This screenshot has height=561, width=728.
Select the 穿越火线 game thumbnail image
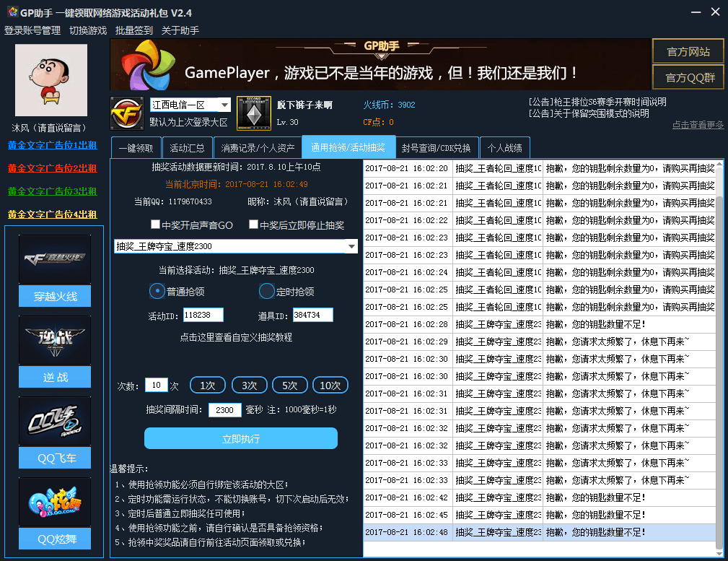click(55, 259)
